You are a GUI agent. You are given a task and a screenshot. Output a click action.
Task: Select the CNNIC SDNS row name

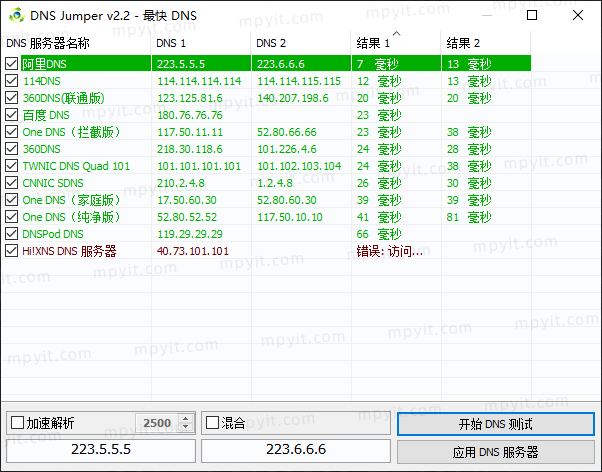click(53, 183)
